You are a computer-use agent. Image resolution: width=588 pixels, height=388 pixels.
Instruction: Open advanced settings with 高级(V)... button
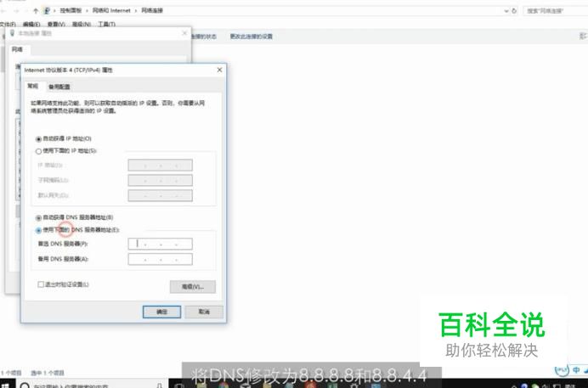[193, 287]
